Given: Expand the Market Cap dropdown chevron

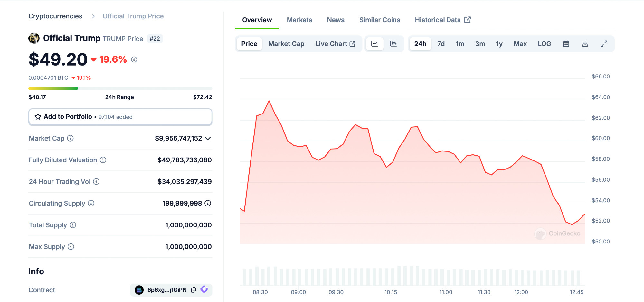Looking at the screenshot, I should click(x=208, y=139).
